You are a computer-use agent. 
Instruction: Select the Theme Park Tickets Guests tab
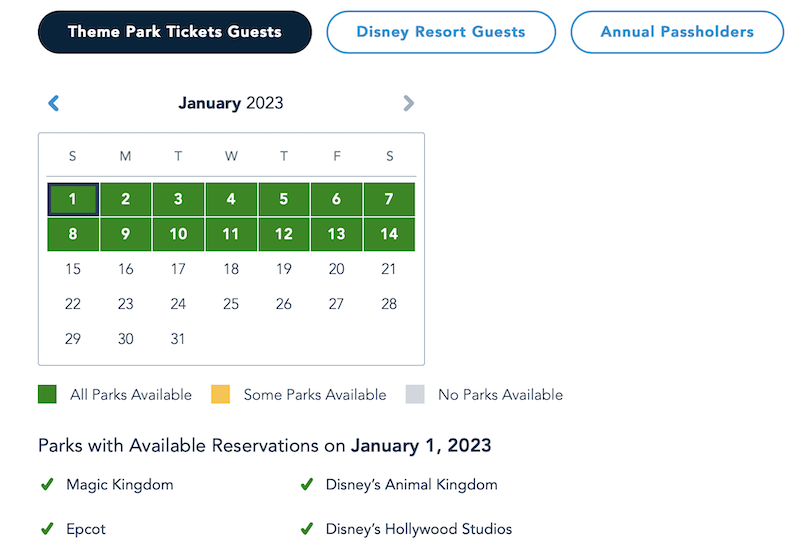pos(175,32)
